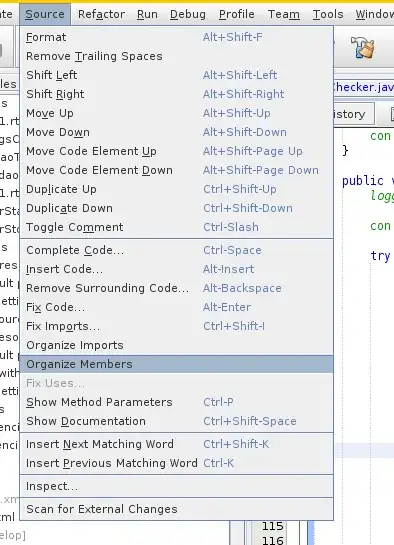Open the Run menu
Viewport: 394px width, 545px height.
[x=147, y=14]
